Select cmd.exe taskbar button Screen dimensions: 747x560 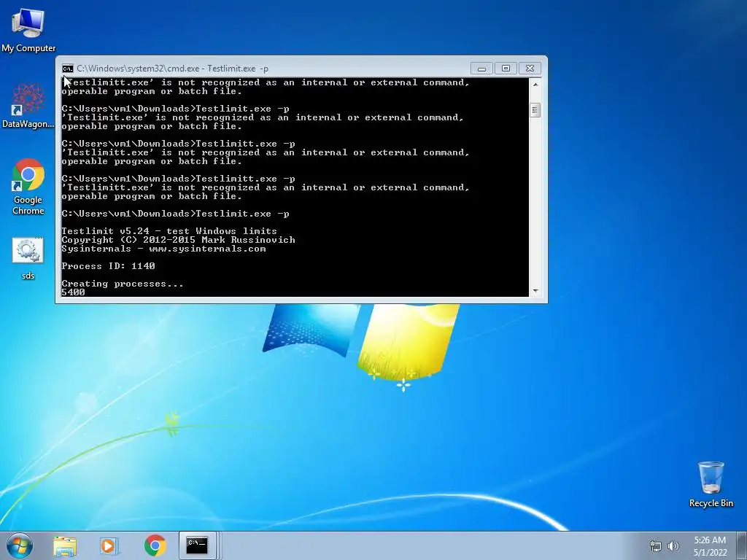197,545
